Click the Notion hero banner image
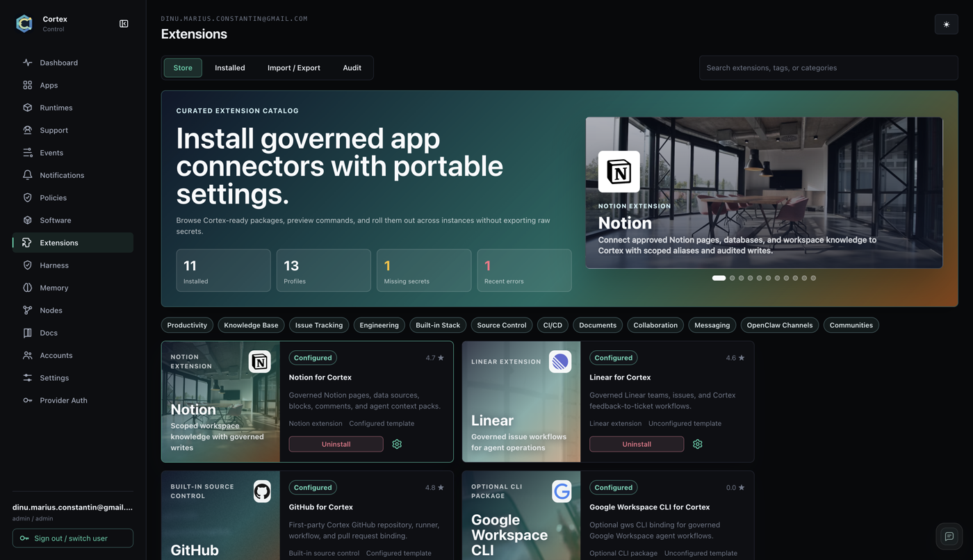 [x=764, y=192]
